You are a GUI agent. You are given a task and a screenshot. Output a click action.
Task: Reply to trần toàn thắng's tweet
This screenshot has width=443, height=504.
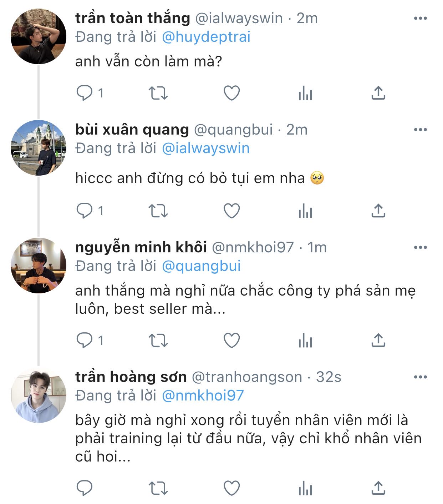point(85,93)
